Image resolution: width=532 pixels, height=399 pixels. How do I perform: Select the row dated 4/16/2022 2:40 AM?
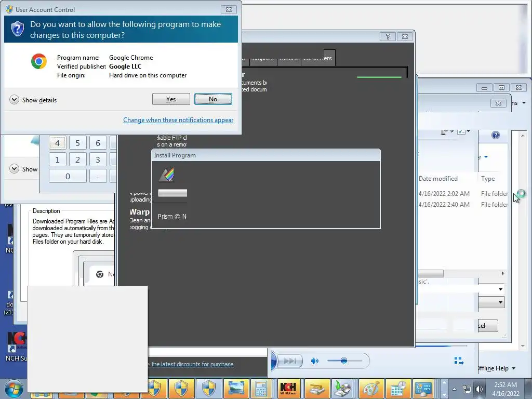tap(463, 204)
